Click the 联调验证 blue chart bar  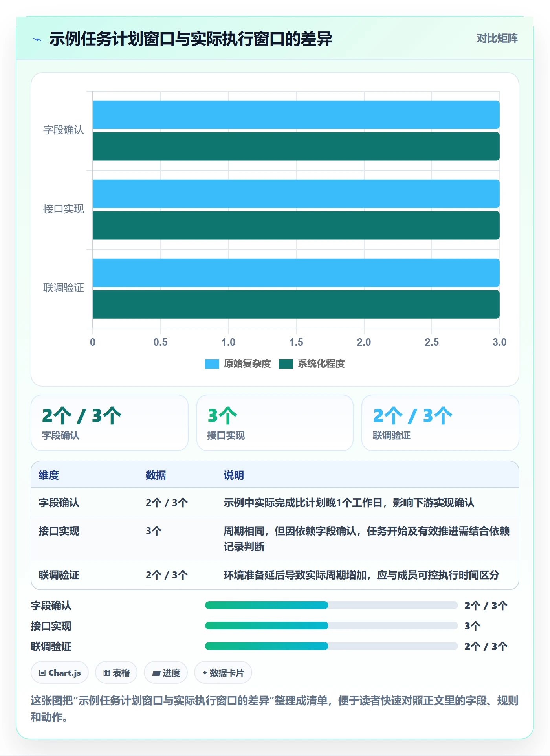(x=296, y=273)
